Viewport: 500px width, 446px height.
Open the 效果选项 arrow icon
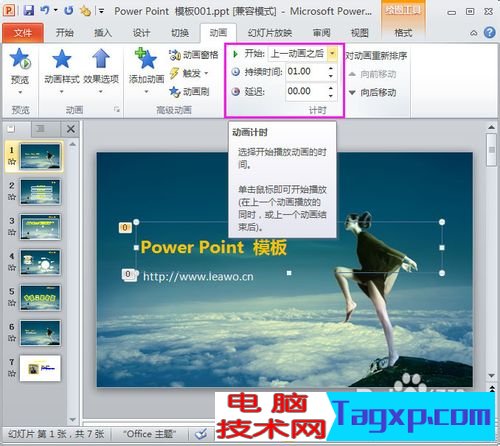point(101,58)
